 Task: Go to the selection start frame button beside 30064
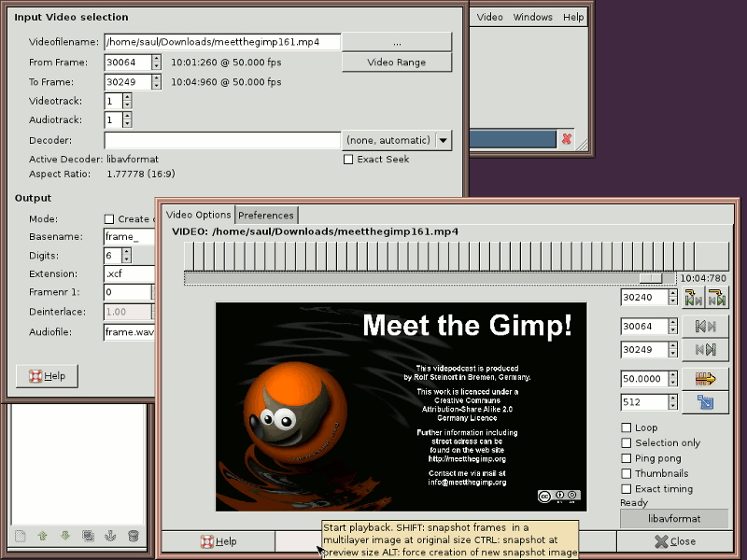pos(705,326)
